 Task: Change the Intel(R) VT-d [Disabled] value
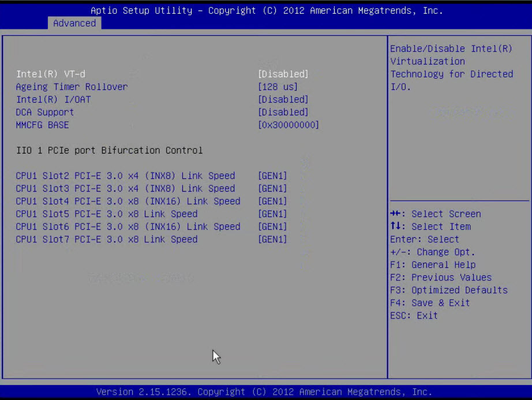[283, 74]
